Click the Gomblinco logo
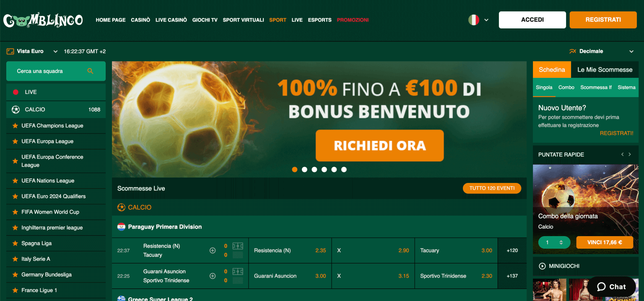This screenshot has width=644, height=301. click(x=43, y=20)
